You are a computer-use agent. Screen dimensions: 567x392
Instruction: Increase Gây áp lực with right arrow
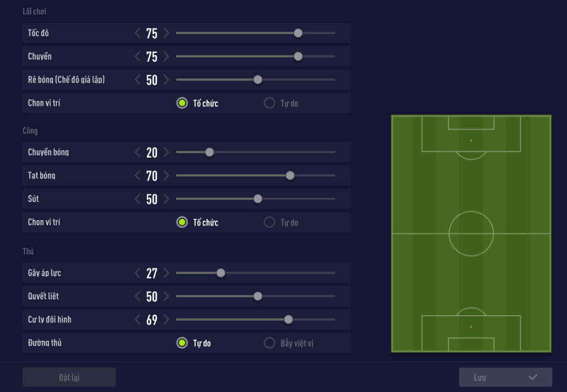point(166,273)
